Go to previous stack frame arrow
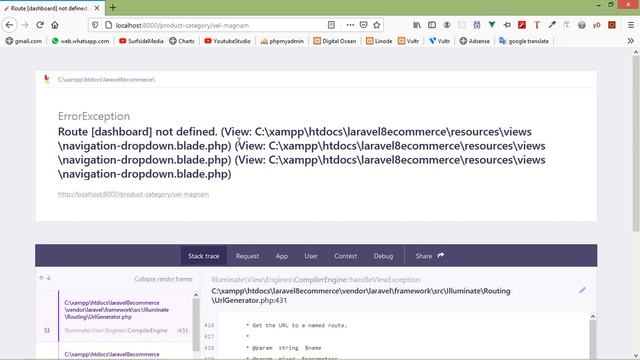 [x=41, y=278]
